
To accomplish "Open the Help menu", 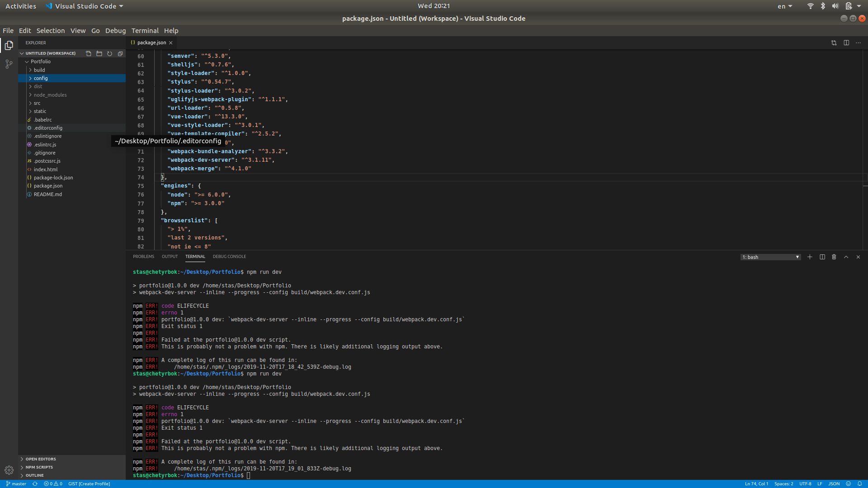I will pyautogui.click(x=171, y=31).
